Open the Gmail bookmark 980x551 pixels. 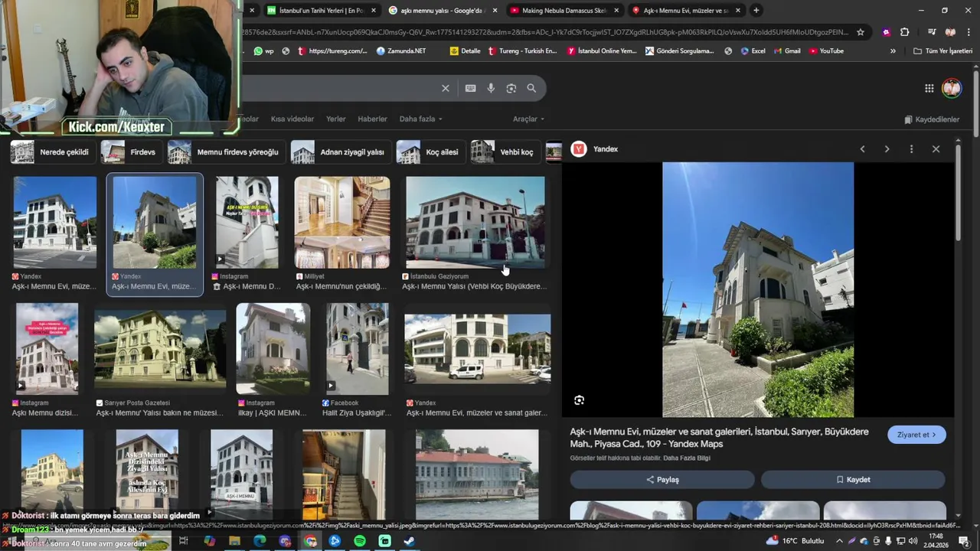(786, 51)
